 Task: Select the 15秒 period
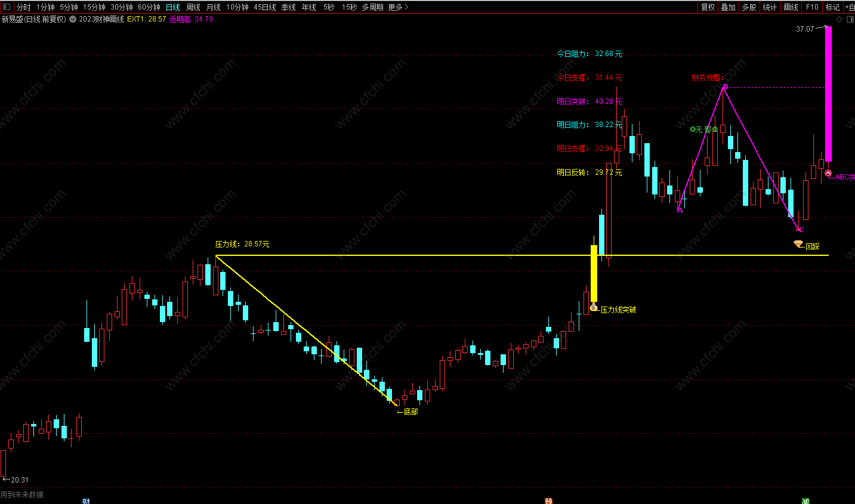(x=350, y=7)
